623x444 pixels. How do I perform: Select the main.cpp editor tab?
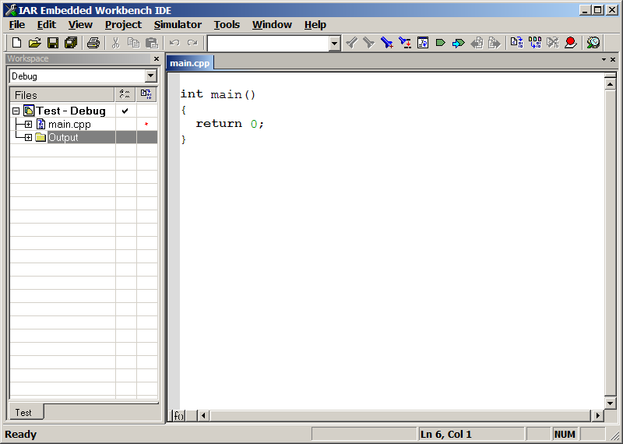pos(190,63)
